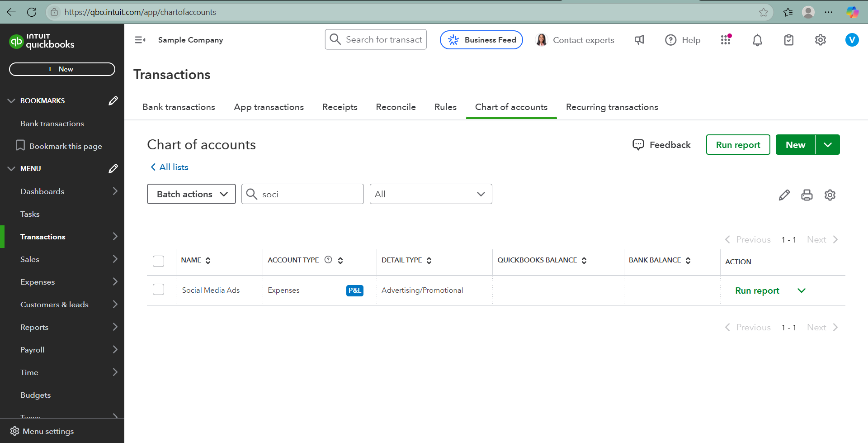Click the pencil edit icon above the table
The width and height of the screenshot is (868, 443).
pos(784,195)
